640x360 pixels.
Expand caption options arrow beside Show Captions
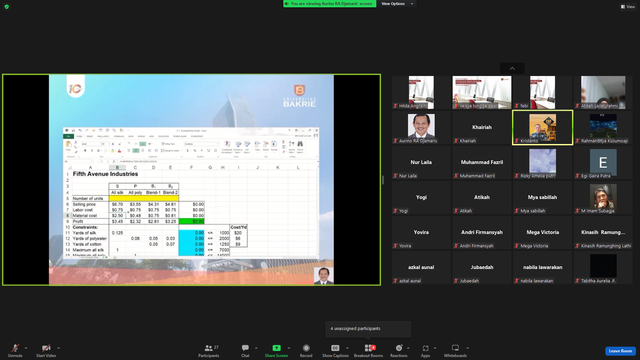coord(347,348)
